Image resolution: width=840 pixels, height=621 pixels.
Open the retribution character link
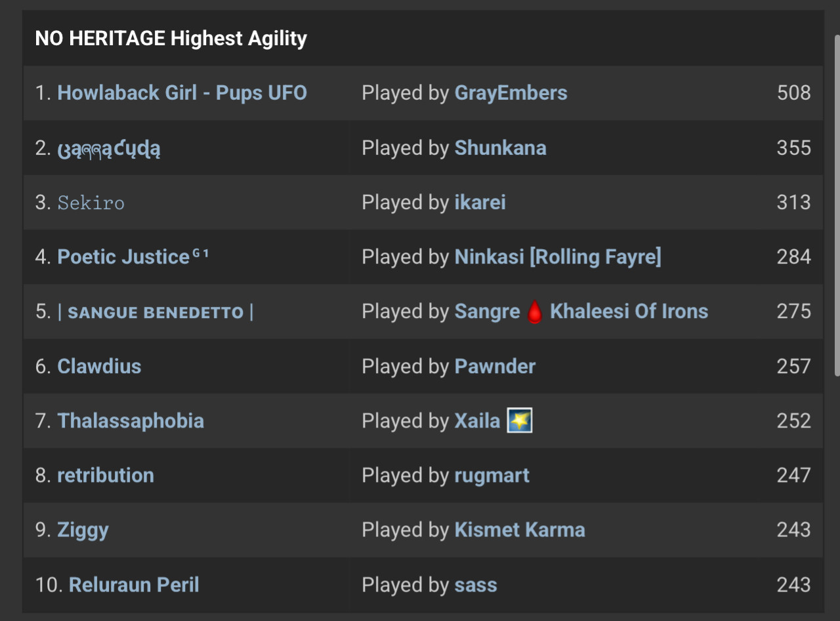point(106,475)
